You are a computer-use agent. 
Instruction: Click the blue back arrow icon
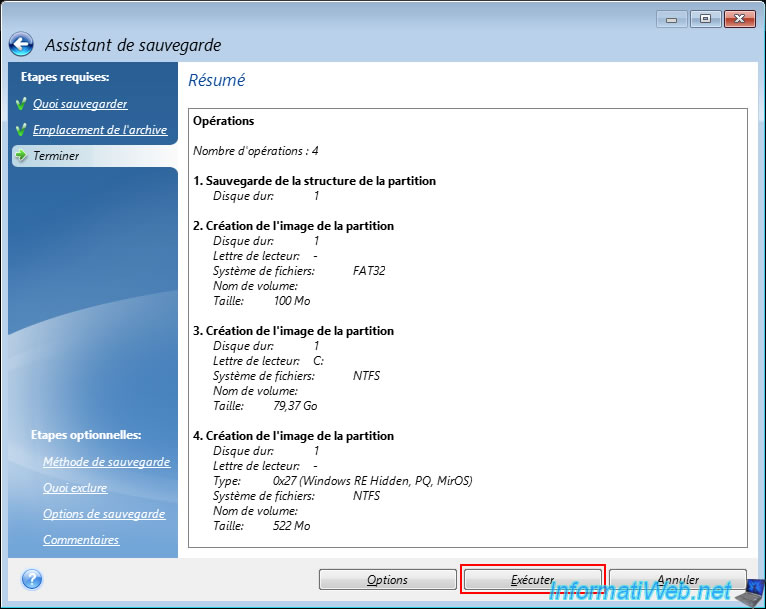tap(21, 44)
